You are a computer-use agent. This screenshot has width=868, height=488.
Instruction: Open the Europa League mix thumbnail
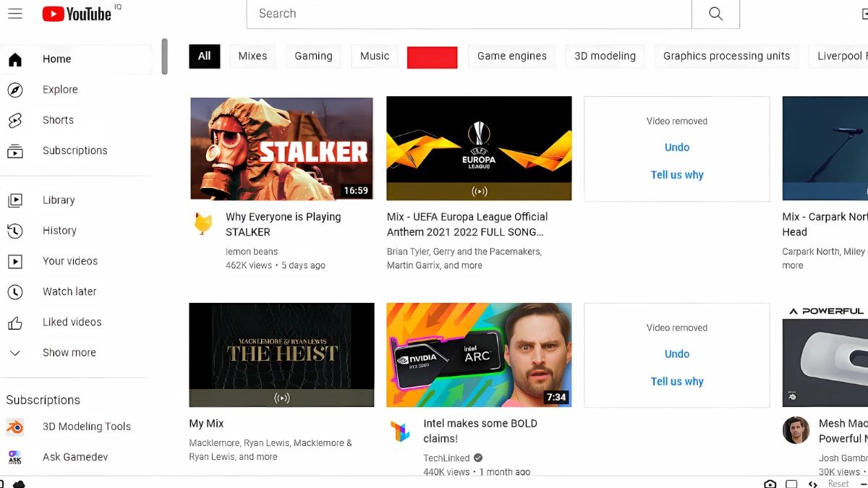479,148
